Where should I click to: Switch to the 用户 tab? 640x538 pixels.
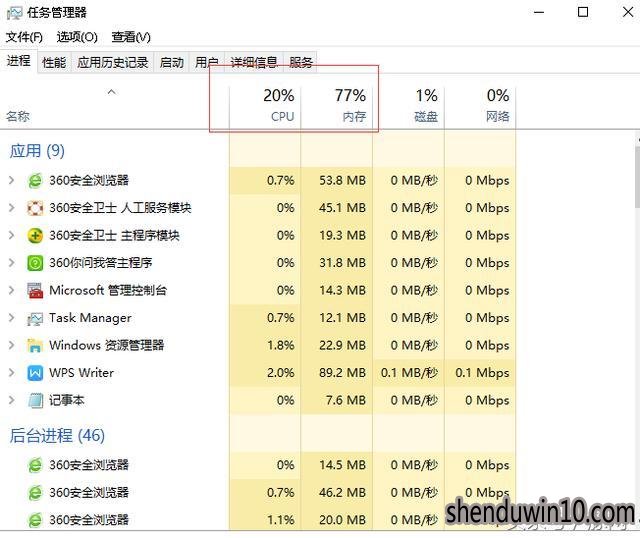[x=207, y=62]
